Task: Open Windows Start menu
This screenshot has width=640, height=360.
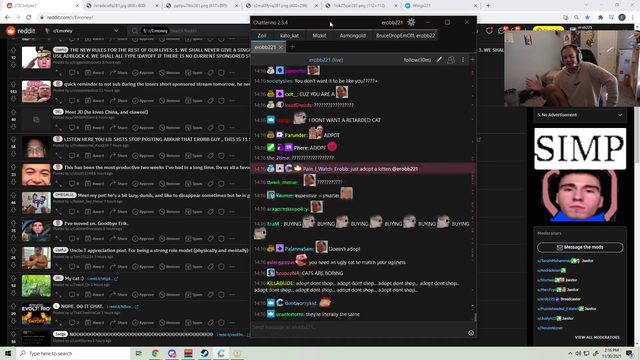Action: click(8, 353)
